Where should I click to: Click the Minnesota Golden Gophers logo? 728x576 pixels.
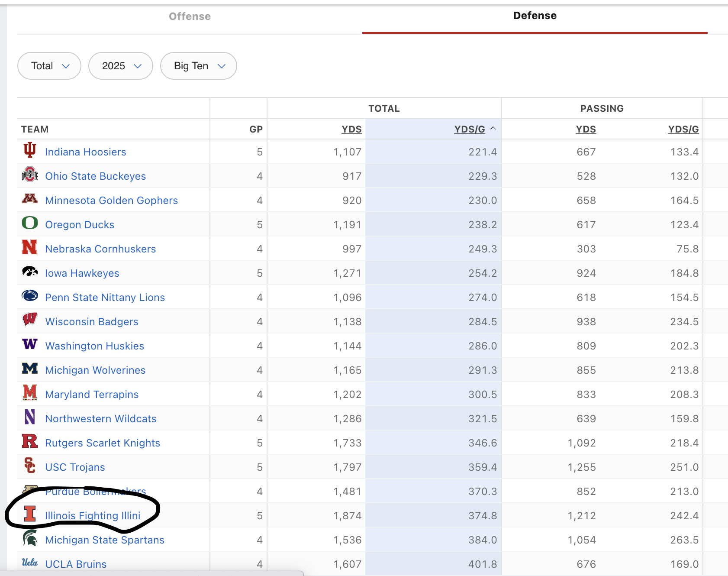(29, 198)
